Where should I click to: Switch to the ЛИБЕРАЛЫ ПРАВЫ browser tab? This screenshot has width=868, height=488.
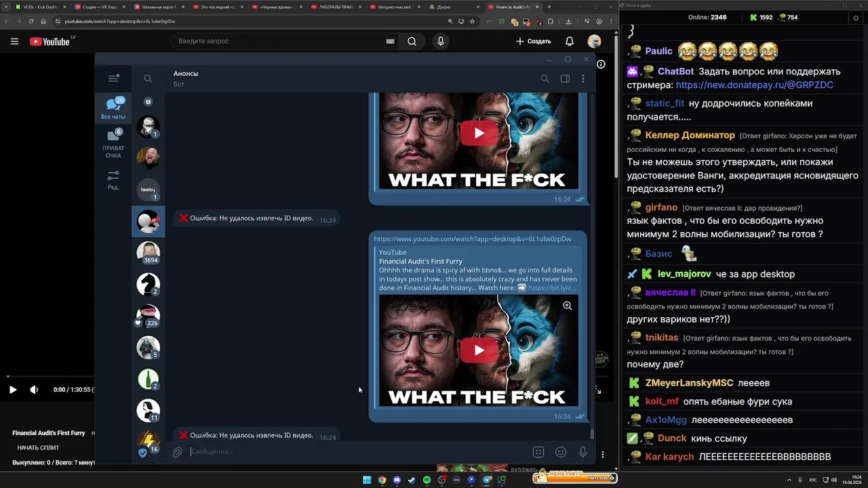click(337, 7)
